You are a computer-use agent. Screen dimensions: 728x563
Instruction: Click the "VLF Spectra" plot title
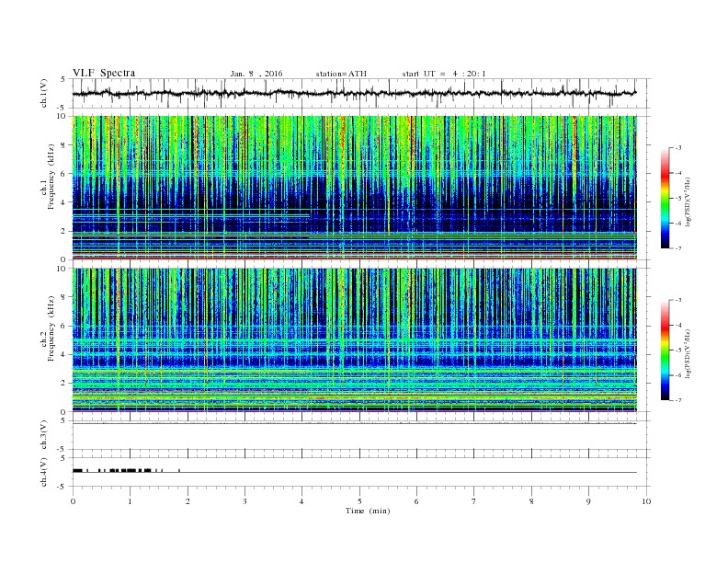(104, 73)
